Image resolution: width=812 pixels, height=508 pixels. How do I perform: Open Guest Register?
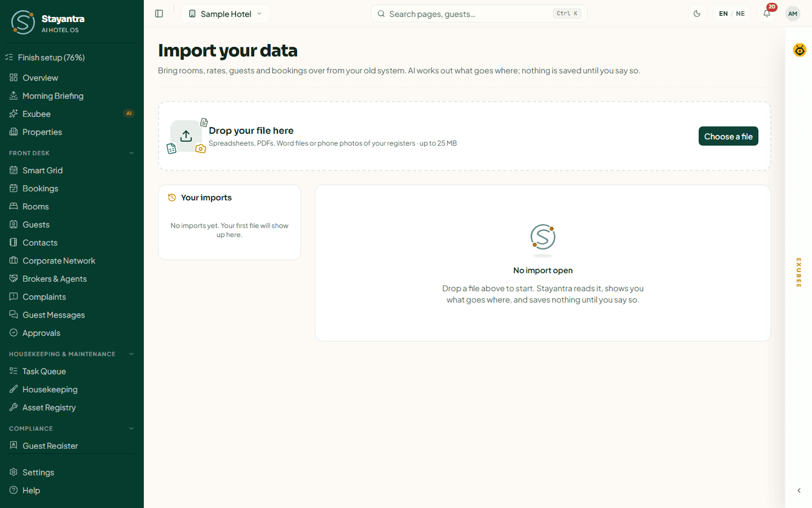[72, 446]
